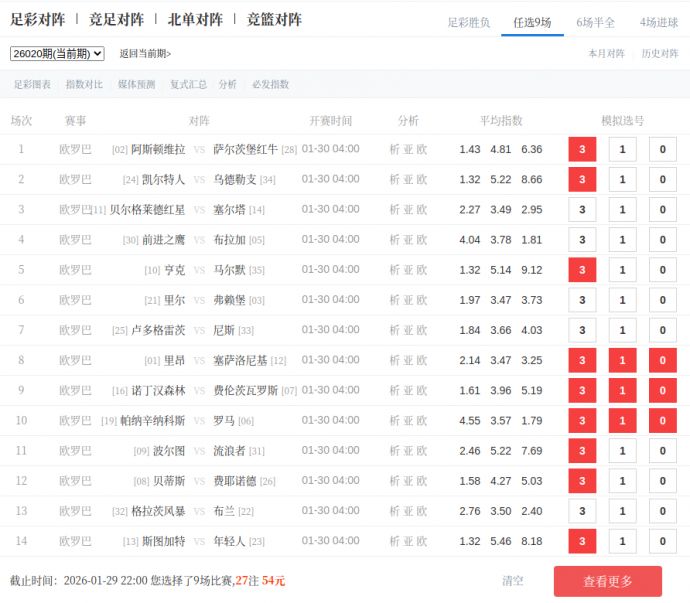The image size is (690, 603).
Task: Switch to the 足彩胜负 tab
Action: [x=468, y=22]
